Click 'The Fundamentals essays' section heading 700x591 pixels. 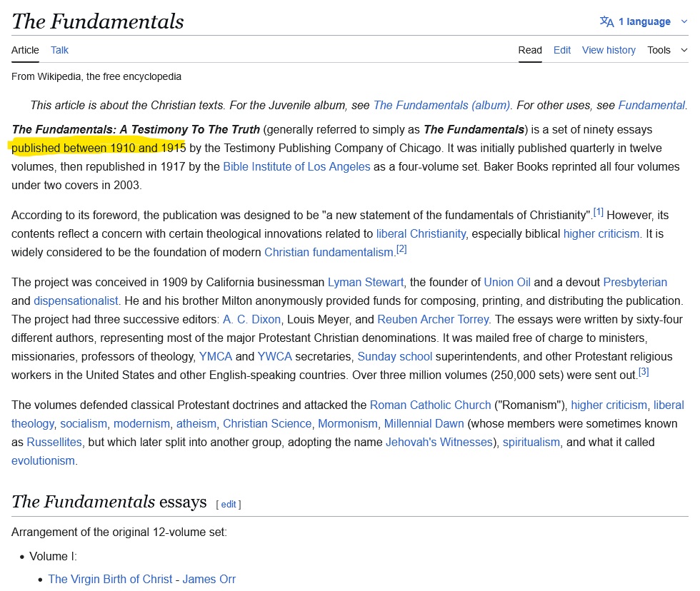(x=109, y=502)
